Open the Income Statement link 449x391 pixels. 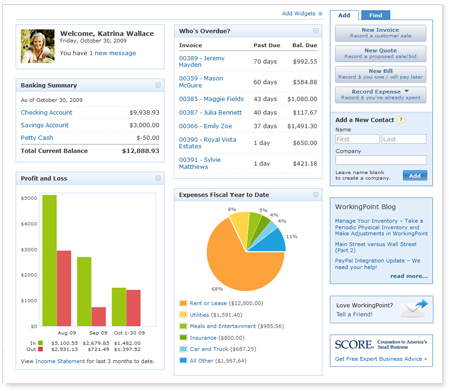coord(60,361)
